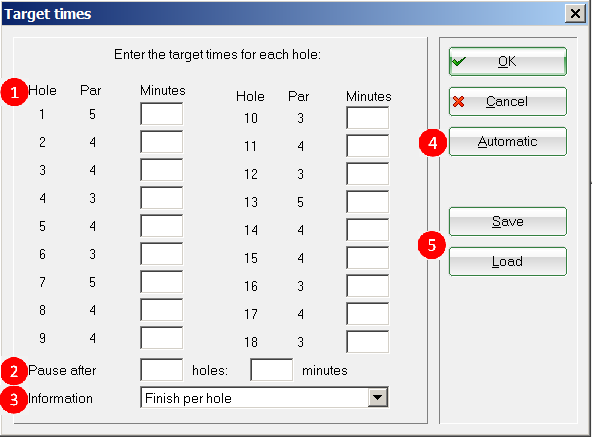592x437 pixels.
Task: Focus the Minutes box for hole 5
Action: [162, 226]
